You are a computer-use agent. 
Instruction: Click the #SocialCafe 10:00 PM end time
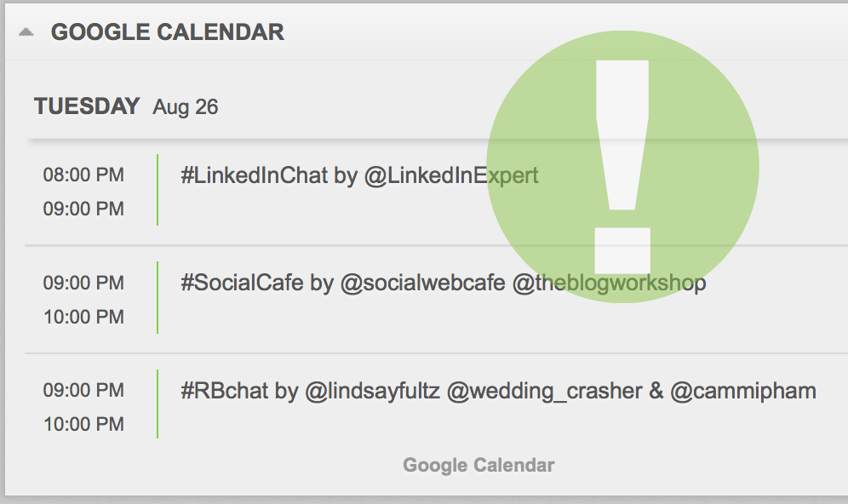click(x=83, y=317)
